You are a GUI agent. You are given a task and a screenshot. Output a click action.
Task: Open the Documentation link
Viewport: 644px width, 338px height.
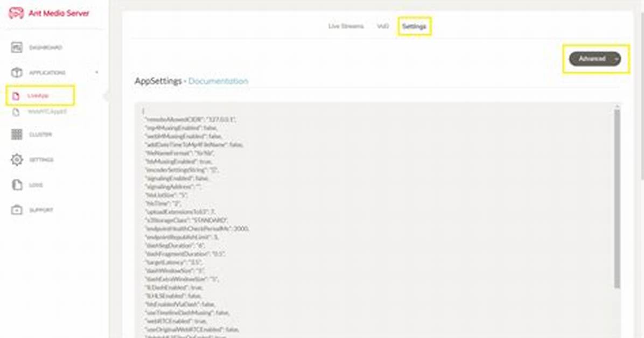click(218, 81)
